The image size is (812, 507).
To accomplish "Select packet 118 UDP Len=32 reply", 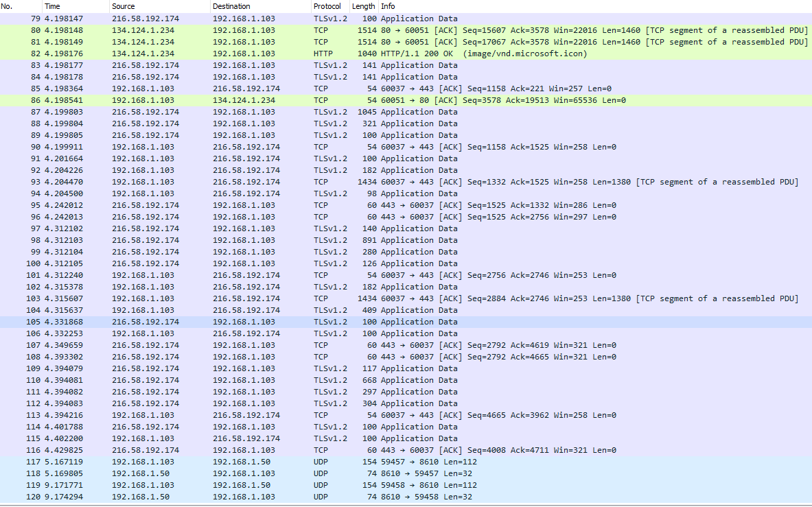I will tap(275, 473).
